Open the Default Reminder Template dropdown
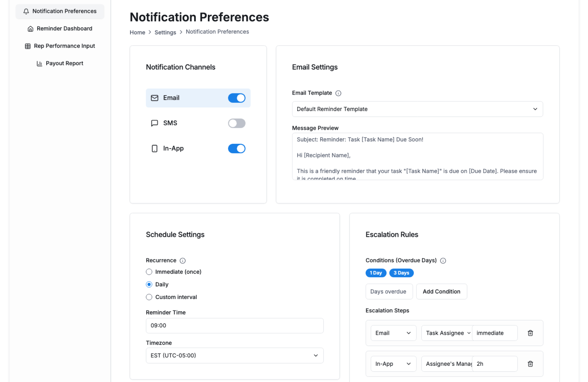 pos(417,109)
